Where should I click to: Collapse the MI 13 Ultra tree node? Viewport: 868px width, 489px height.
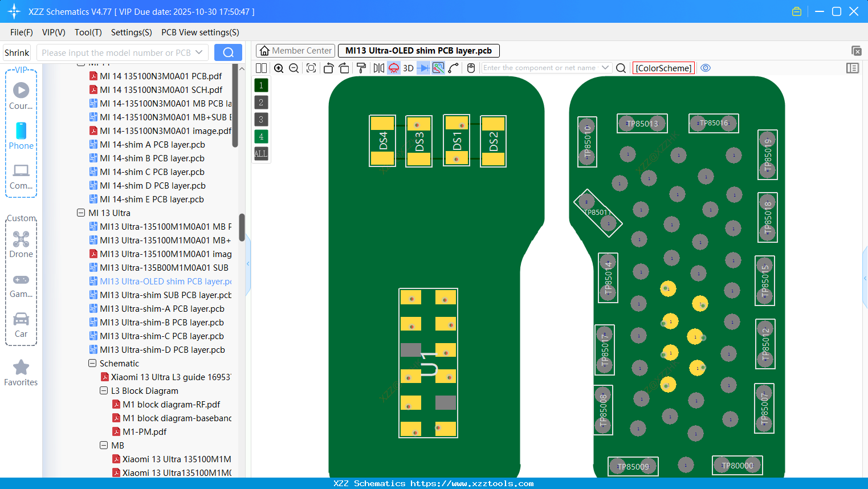tap(80, 213)
